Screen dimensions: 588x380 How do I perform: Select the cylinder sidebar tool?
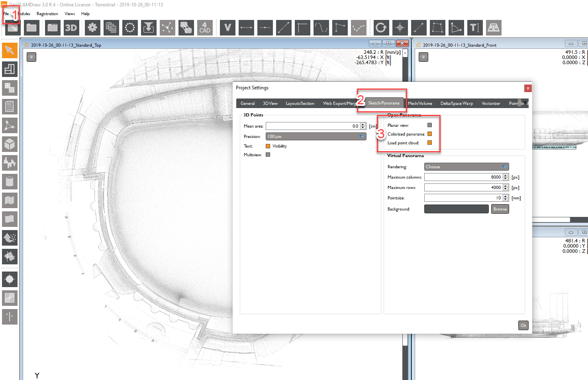tap(10, 182)
